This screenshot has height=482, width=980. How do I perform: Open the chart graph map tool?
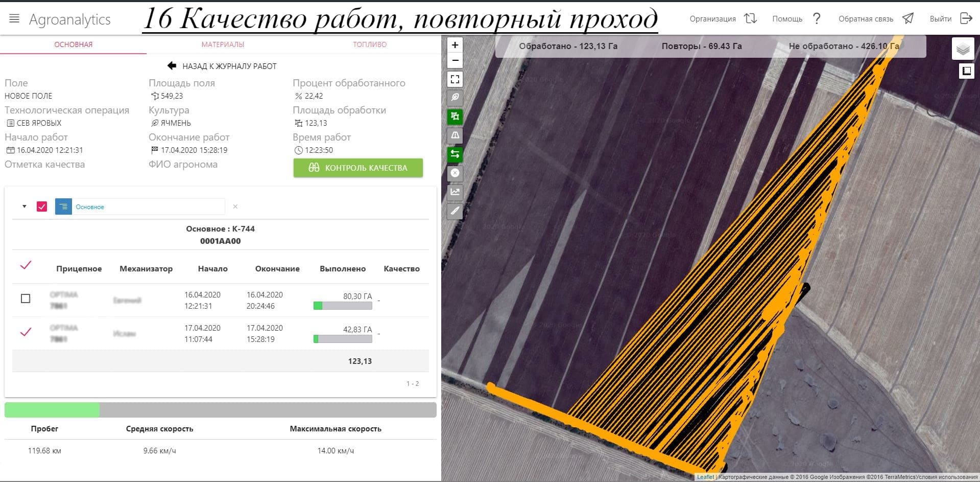click(455, 192)
